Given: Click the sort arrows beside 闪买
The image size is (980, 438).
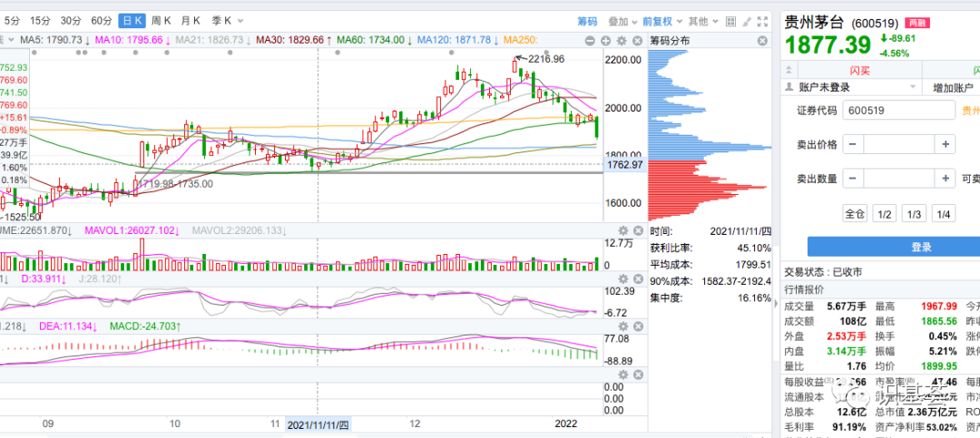Looking at the screenshot, I should [x=790, y=70].
